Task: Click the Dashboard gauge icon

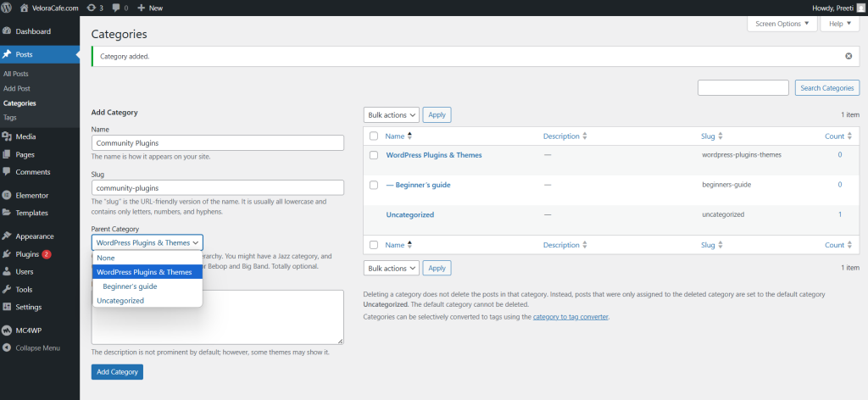Action: tap(7, 31)
